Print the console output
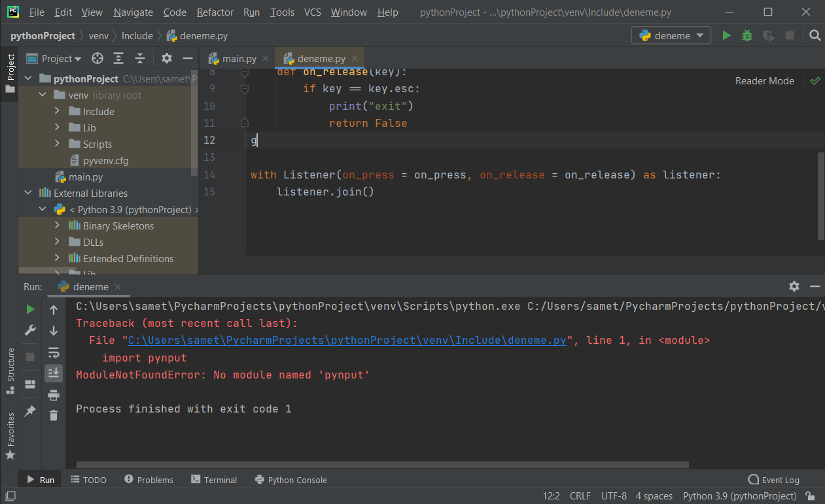Screen dimensions: 825x504 (54, 394)
